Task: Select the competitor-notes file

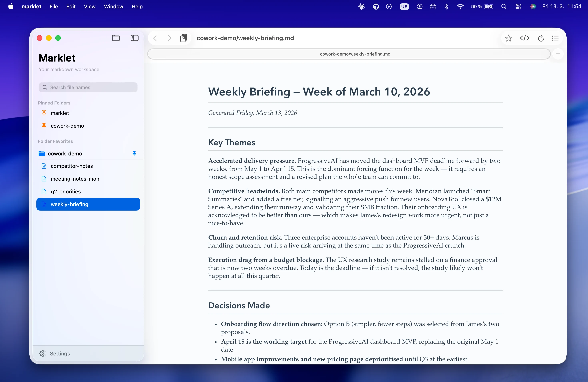Action: pyautogui.click(x=72, y=166)
